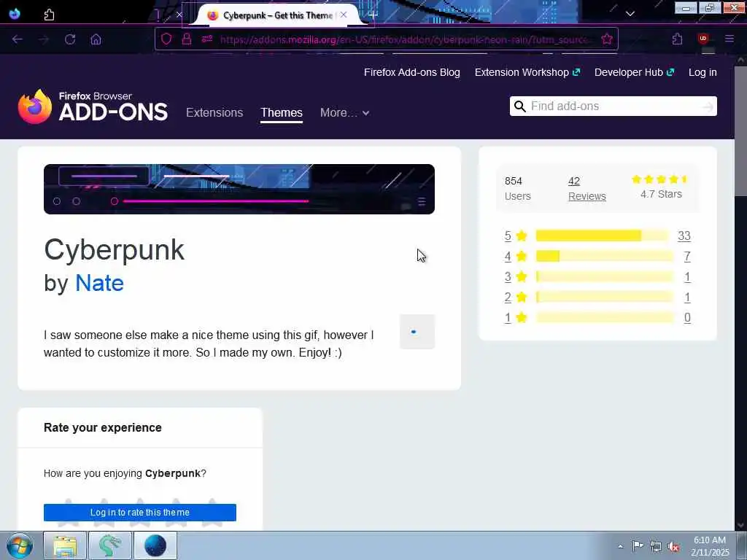Open Action Center flag tray icon

[x=638, y=546]
